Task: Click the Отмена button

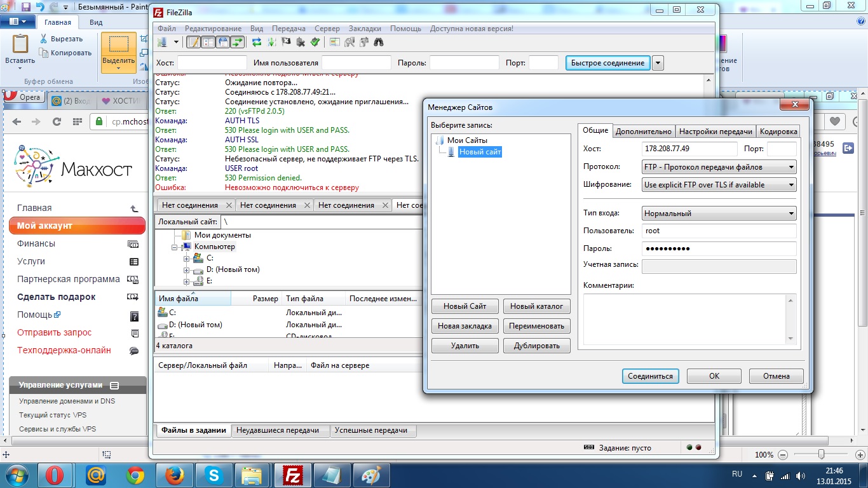Action: tap(776, 376)
